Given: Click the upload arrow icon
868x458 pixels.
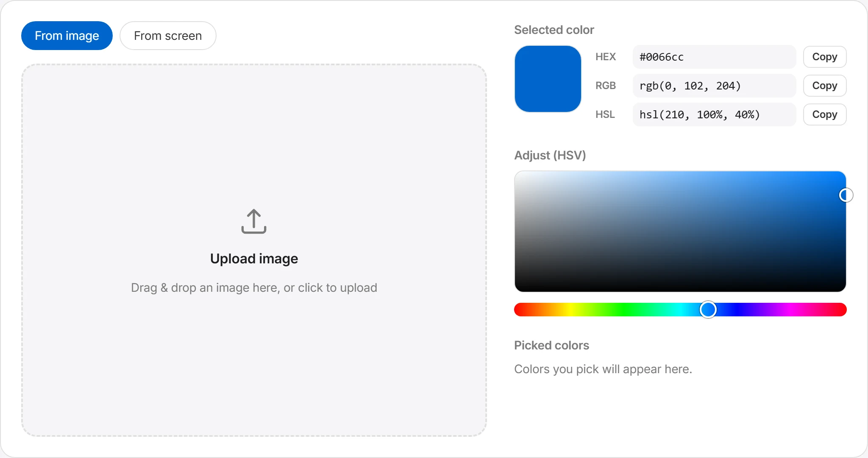Looking at the screenshot, I should click(x=254, y=221).
